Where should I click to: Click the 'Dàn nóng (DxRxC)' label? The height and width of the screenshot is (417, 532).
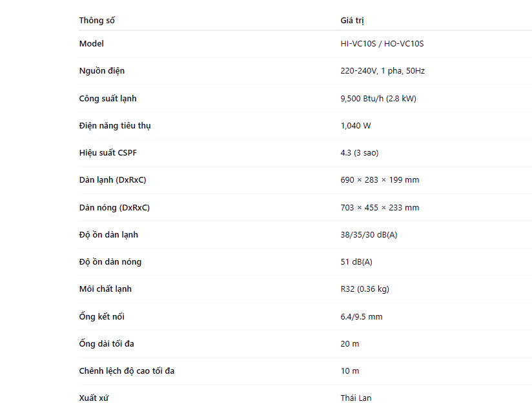(114, 208)
